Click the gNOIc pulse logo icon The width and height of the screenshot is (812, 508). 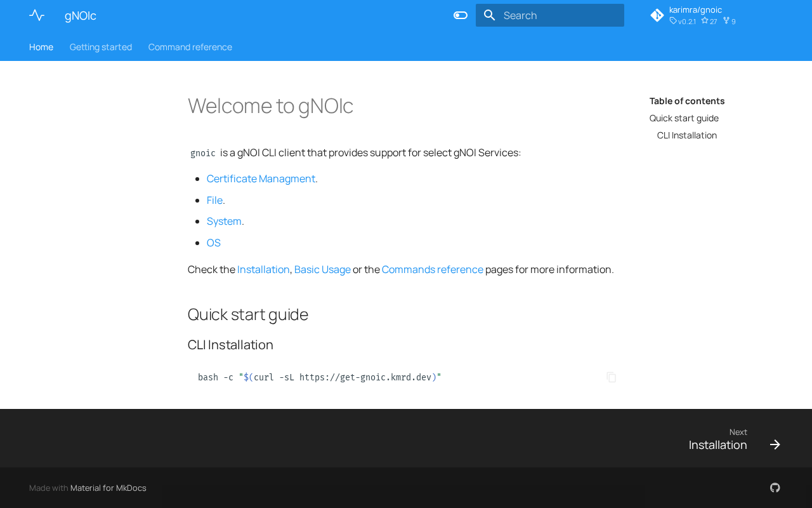tap(37, 15)
